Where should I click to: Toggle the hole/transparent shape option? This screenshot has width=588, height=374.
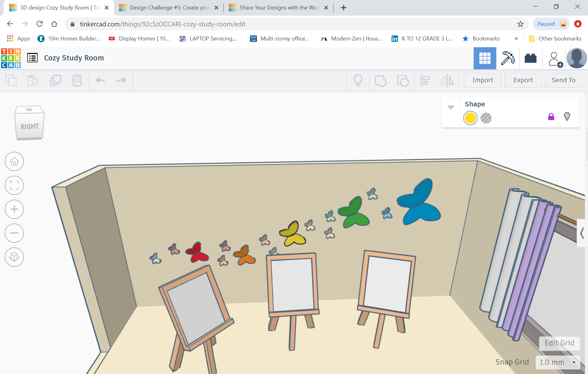(486, 118)
